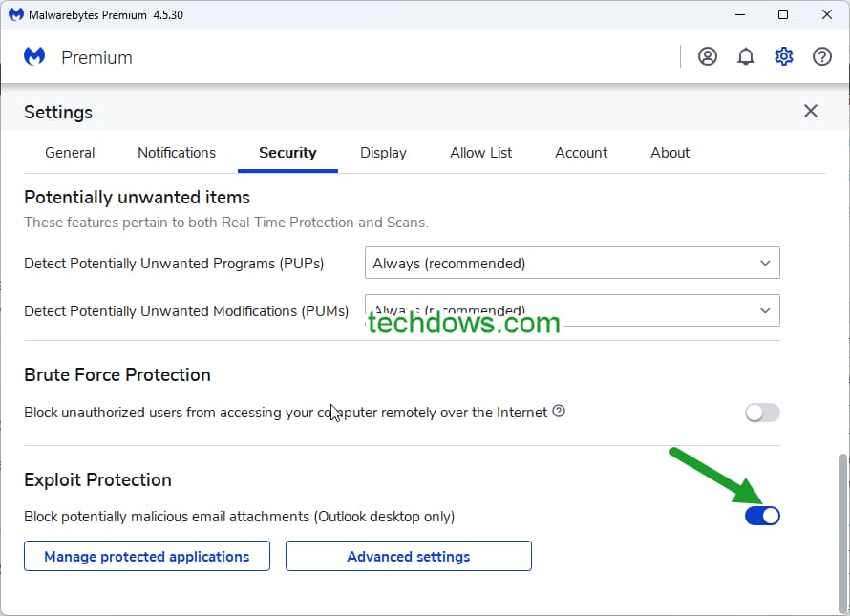Open the help question mark icon
The height and width of the screenshot is (616, 850).
pos(822,56)
